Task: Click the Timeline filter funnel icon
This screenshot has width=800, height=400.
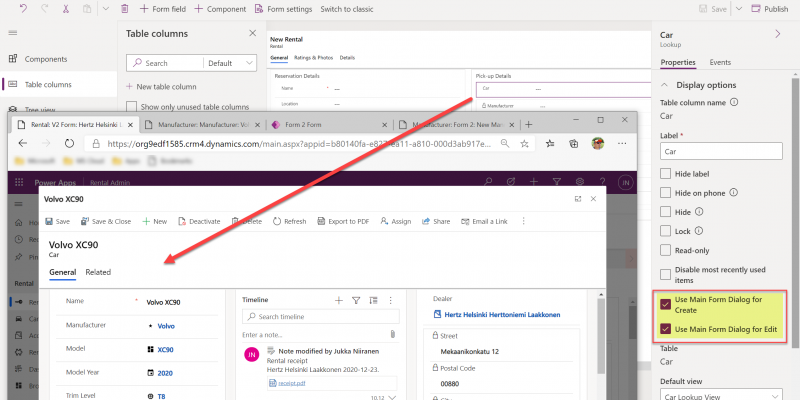Action: tap(356, 301)
